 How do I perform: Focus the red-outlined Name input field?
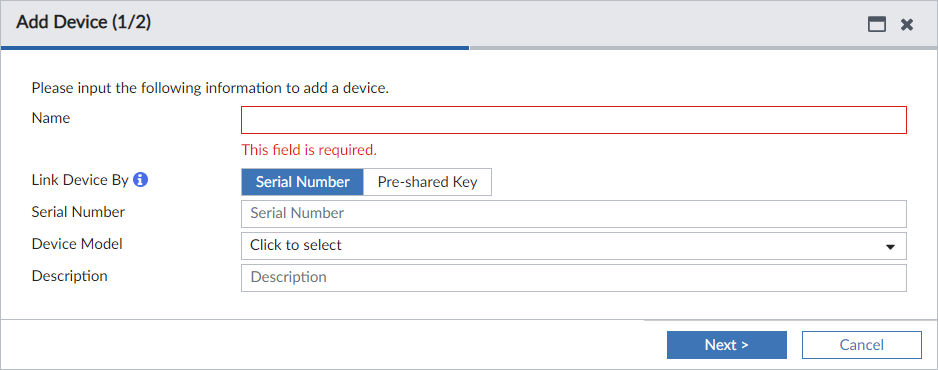[x=574, y=120]
